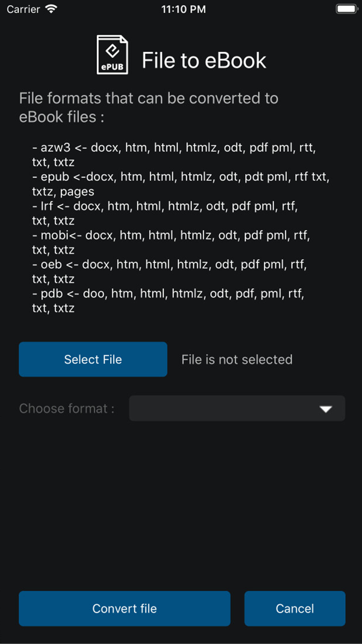Screen dimensions: 362x644
Task: Tap the pdb supported formats line
Action: (168, 301)
